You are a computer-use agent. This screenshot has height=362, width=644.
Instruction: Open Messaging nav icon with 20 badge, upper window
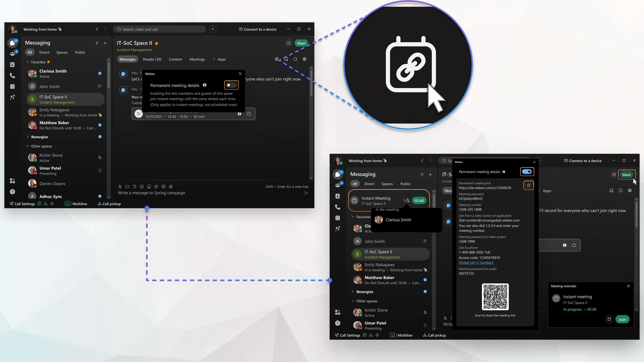13,43
